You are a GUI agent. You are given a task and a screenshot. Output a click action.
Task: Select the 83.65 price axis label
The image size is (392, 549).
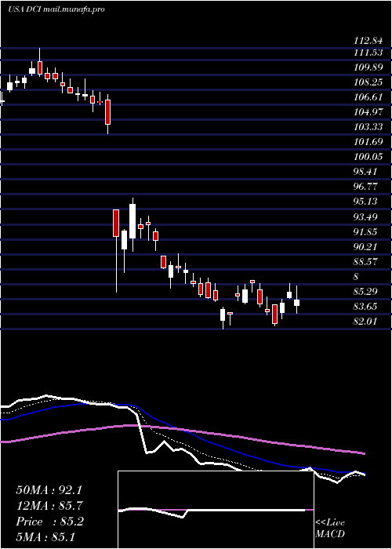coord(366,307)
